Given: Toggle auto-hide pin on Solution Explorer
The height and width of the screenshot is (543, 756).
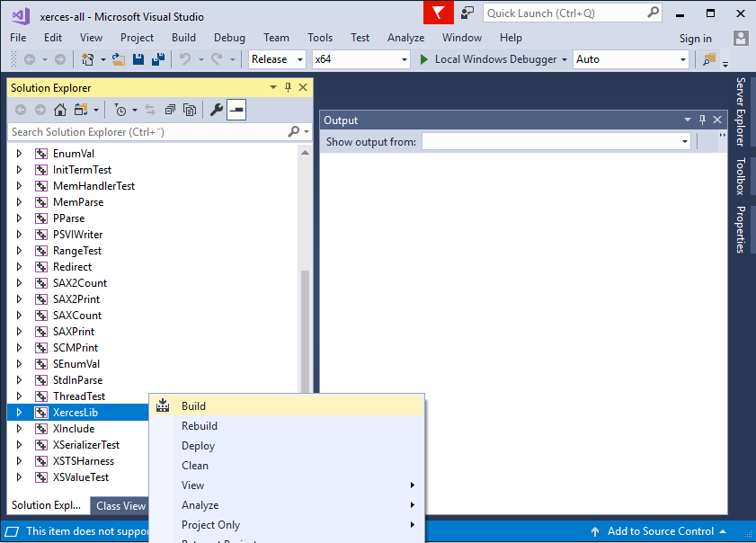Looking at the screenshot, I should 288,88.
